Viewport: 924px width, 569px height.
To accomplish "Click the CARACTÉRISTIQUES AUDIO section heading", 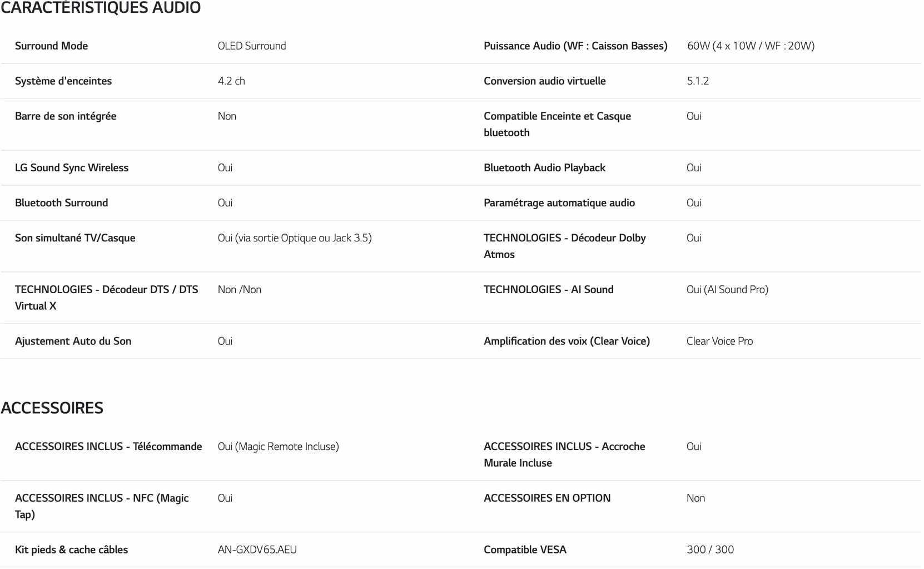I will (101, 7).
